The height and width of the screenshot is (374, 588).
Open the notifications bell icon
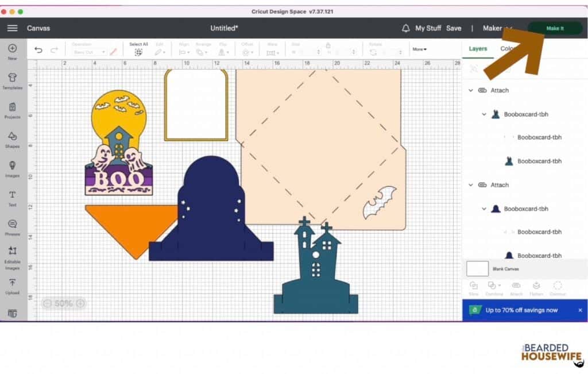pyautogui.click(x=405, y=28)
